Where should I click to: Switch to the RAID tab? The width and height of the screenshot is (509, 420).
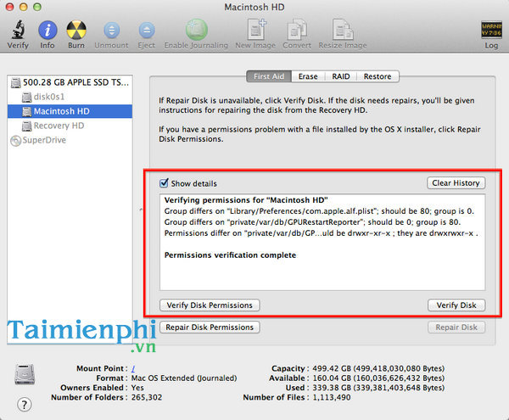(x=340, y=76)
